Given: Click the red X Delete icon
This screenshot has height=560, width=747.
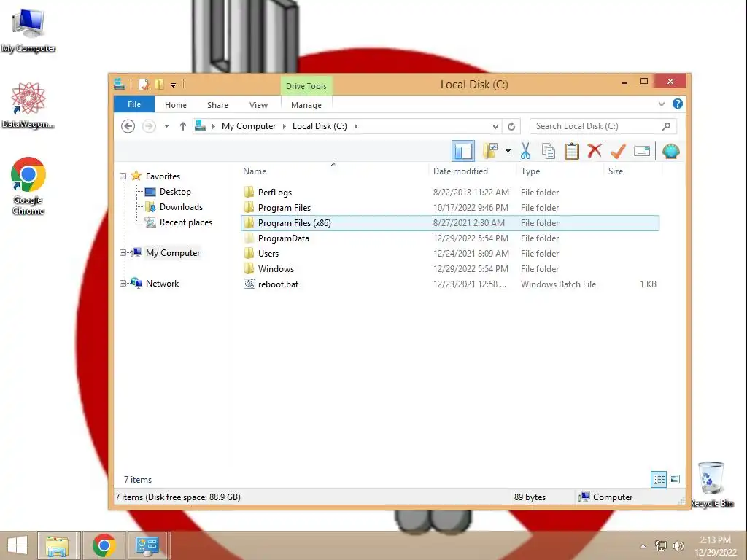Looking at the screenshot, I should 594,152.
